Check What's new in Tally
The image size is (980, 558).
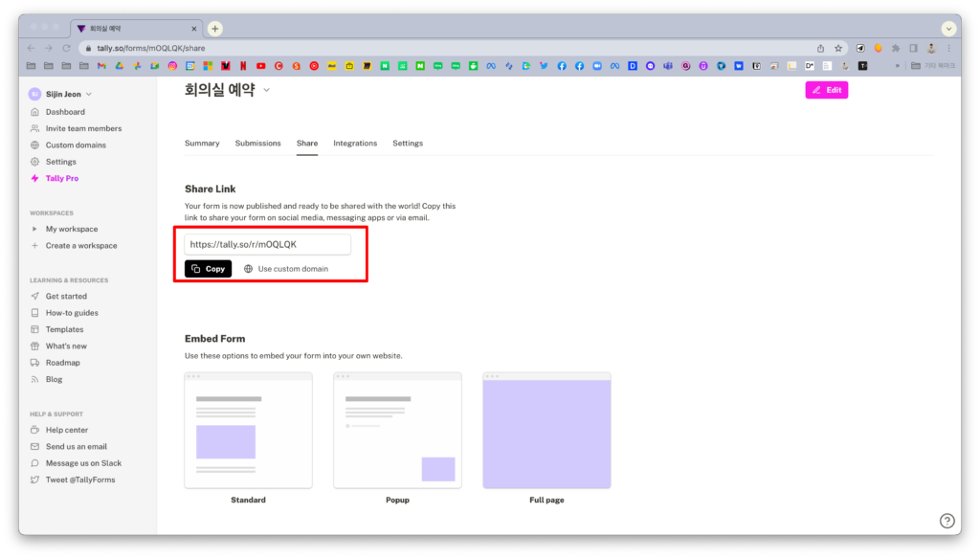click(66, 346)
